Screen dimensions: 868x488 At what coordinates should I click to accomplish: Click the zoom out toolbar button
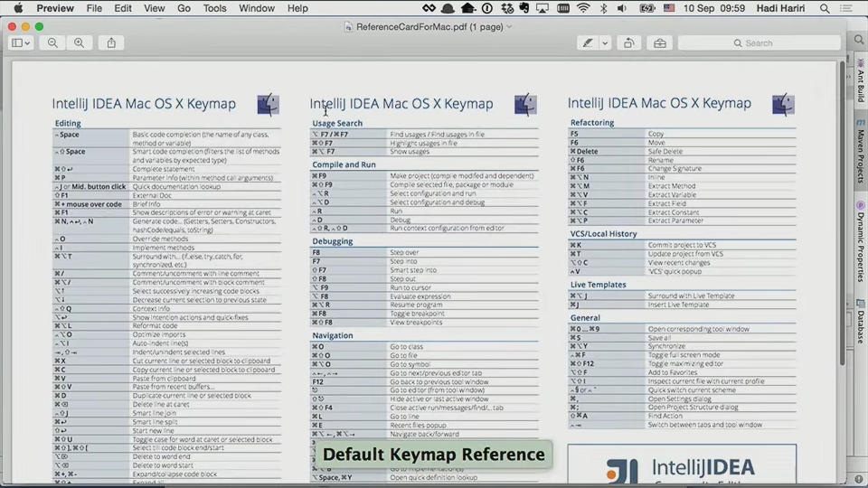pyautogui.click(x=52, y=42)
